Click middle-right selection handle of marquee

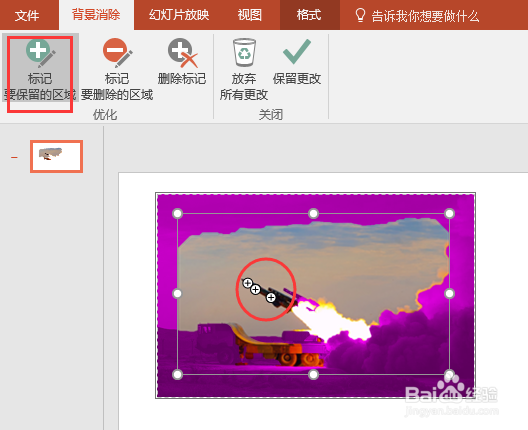click(449, 294)
